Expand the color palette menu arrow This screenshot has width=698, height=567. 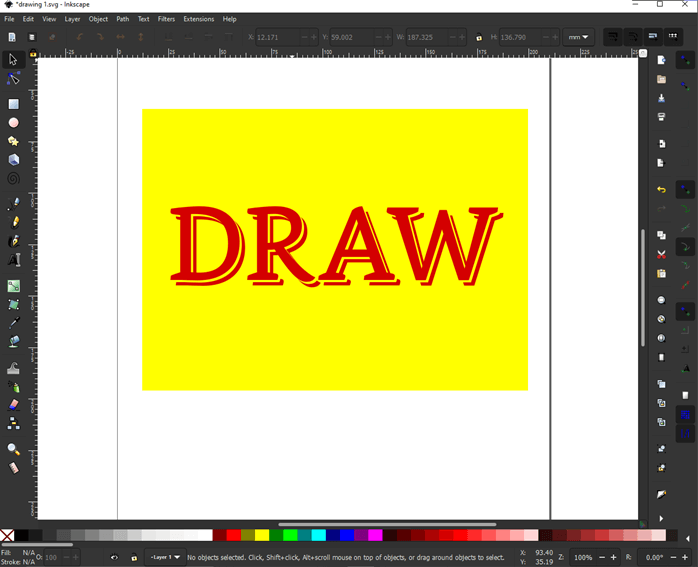coord(688,539)
